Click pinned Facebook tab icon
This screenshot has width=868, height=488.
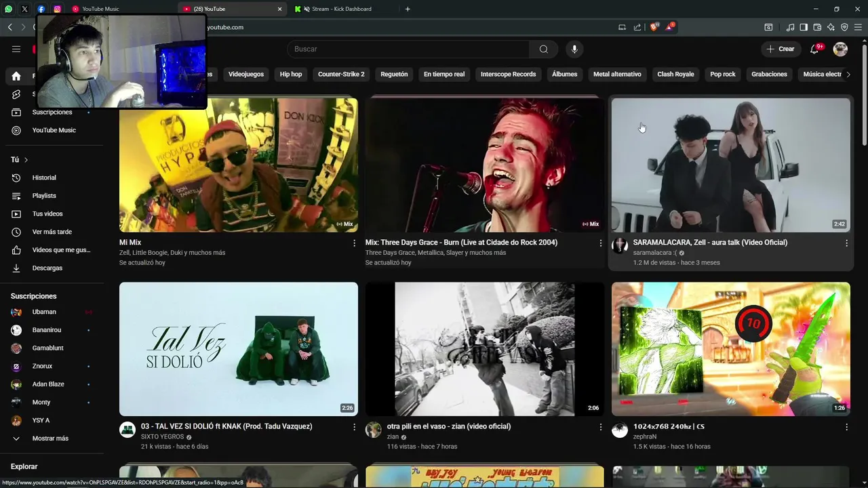coord(41,9)
